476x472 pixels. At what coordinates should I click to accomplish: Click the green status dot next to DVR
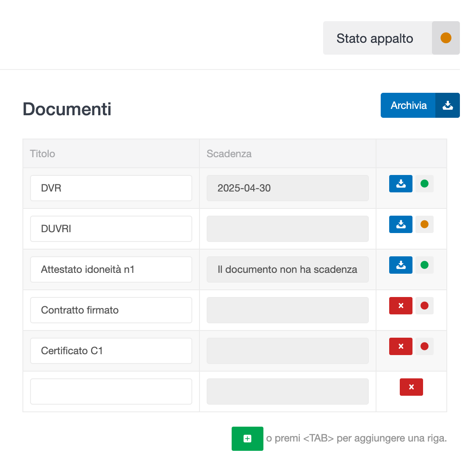coord(424,183)
